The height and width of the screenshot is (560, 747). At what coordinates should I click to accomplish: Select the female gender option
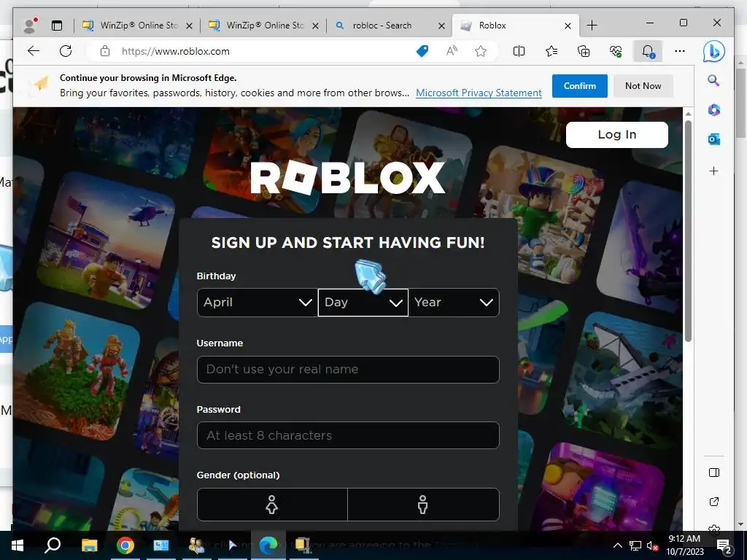point(272,505)
